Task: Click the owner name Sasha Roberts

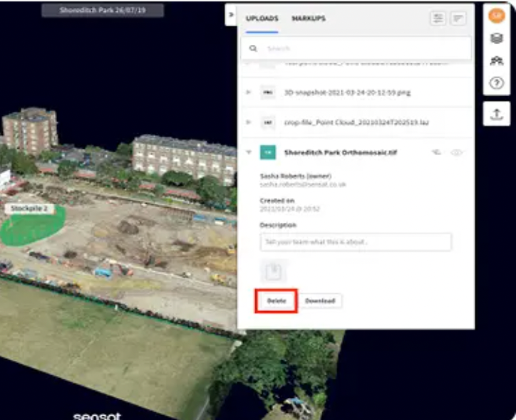Action: [296, 176]
